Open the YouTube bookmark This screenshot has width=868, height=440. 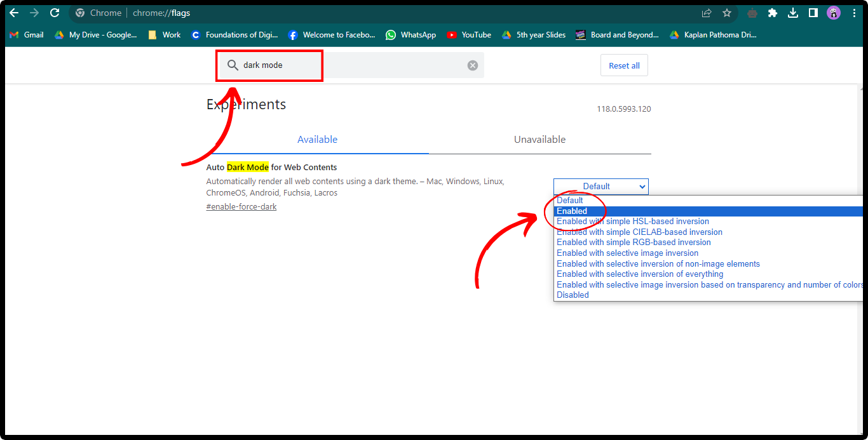tap(469, 35)
